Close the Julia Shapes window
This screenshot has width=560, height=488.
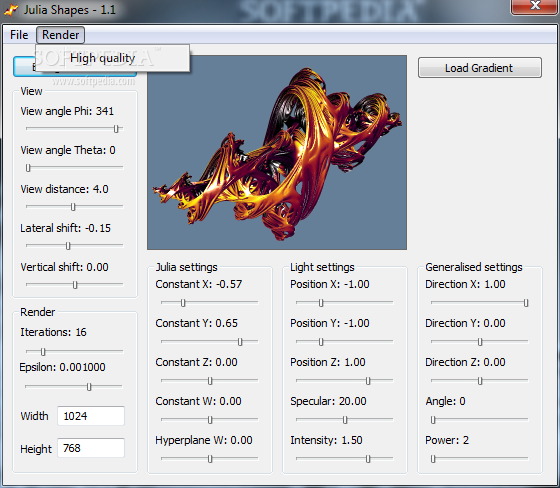[534, 6]
